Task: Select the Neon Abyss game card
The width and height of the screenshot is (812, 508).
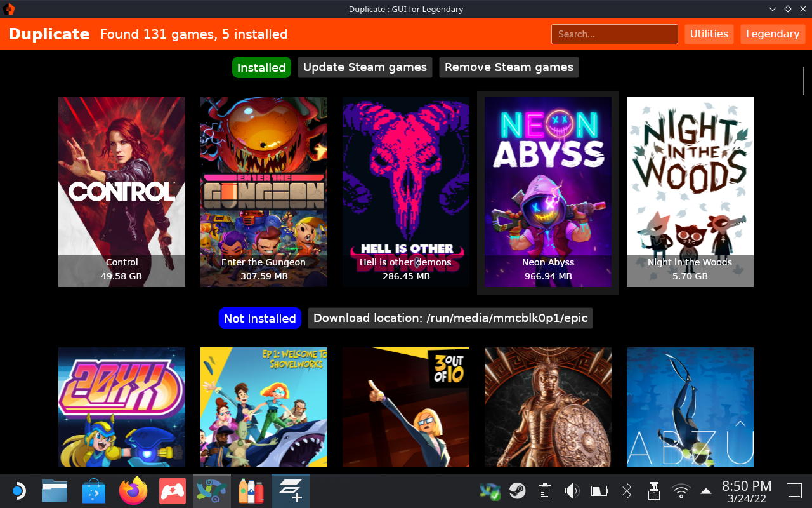Action: click(548, 192)
